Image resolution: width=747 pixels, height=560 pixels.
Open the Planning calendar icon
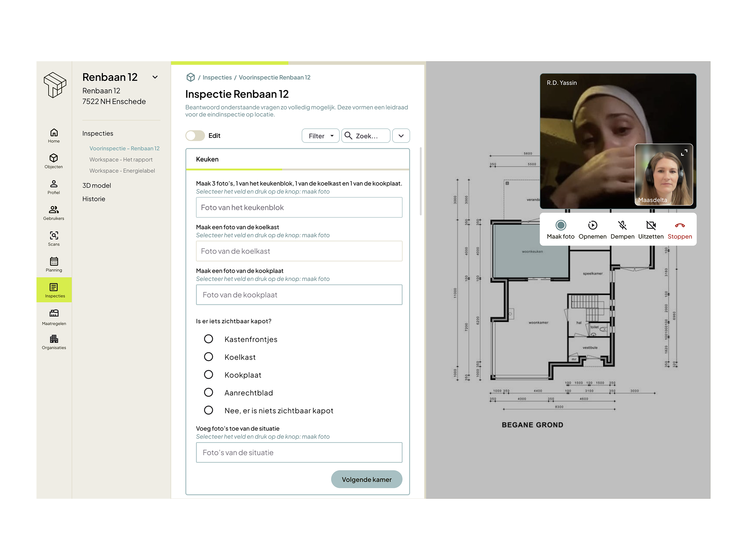[x=54, y=261]
